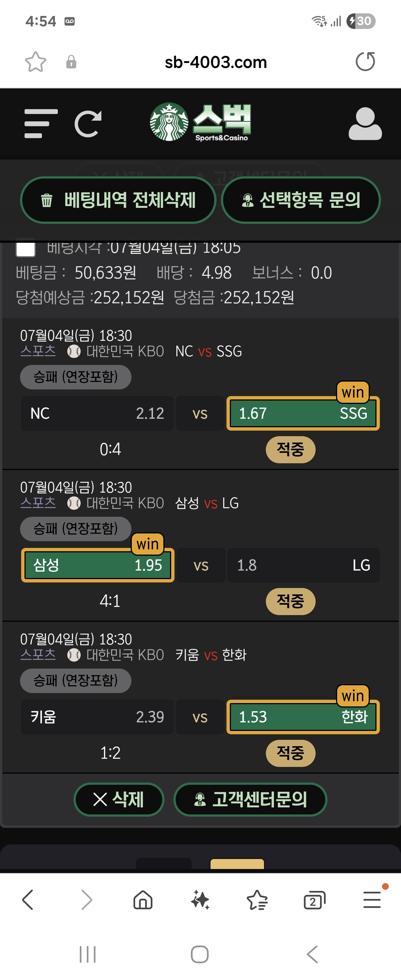The width and height of the screenshot is (401, 980).
Task: Open the bookmarks list star icon in bottom bar
Action: (258, 900)
